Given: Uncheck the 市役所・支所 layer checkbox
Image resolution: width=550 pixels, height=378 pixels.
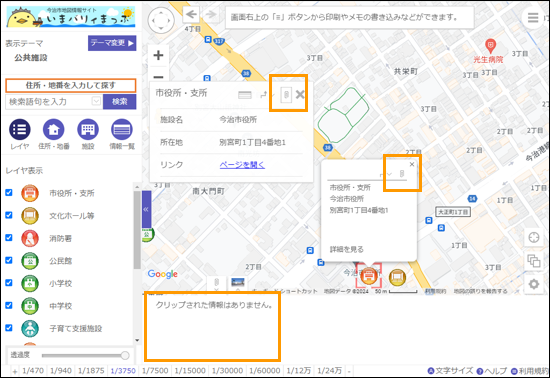Looking at the screenshot, I should [9, 193].
